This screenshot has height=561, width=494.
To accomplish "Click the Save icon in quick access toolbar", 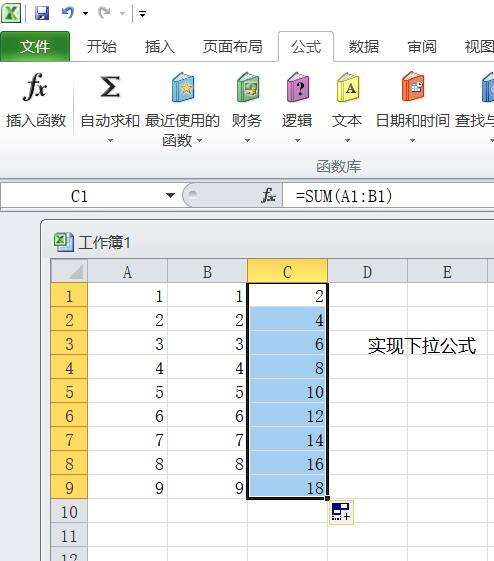I will point(42,13).
